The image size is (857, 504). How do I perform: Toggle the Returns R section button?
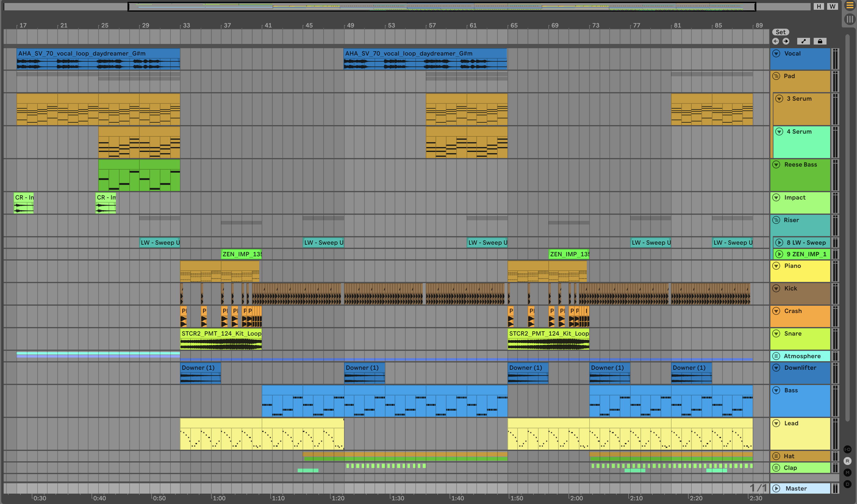click(x=847, y=461)
